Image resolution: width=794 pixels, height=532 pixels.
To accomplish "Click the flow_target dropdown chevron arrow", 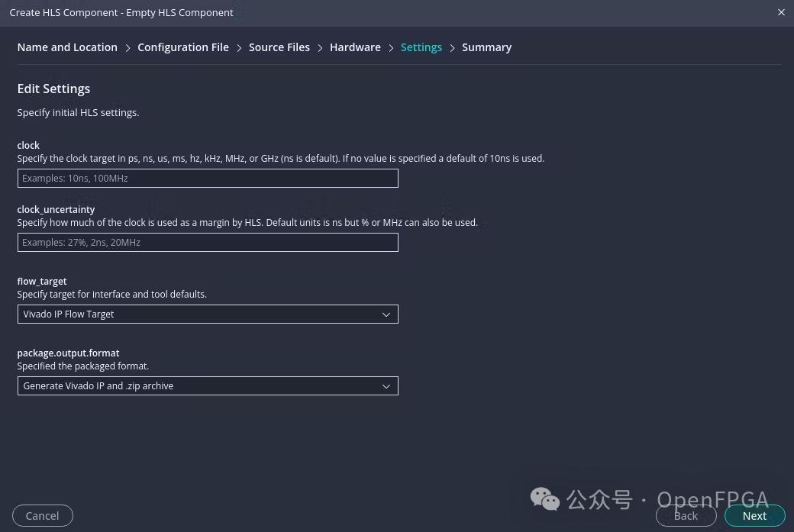I will pyautogui.click(x=386, y=314).
